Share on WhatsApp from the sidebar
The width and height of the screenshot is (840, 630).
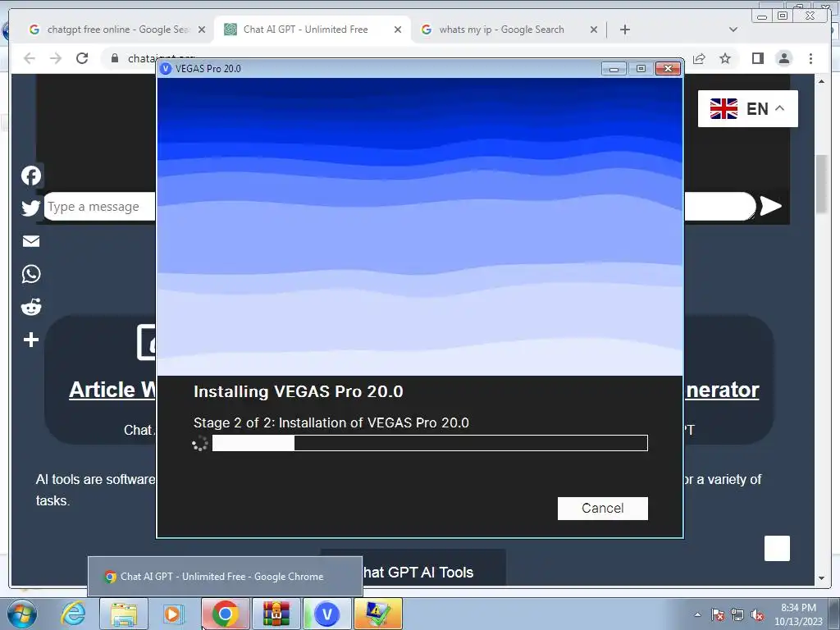(31, 274)
